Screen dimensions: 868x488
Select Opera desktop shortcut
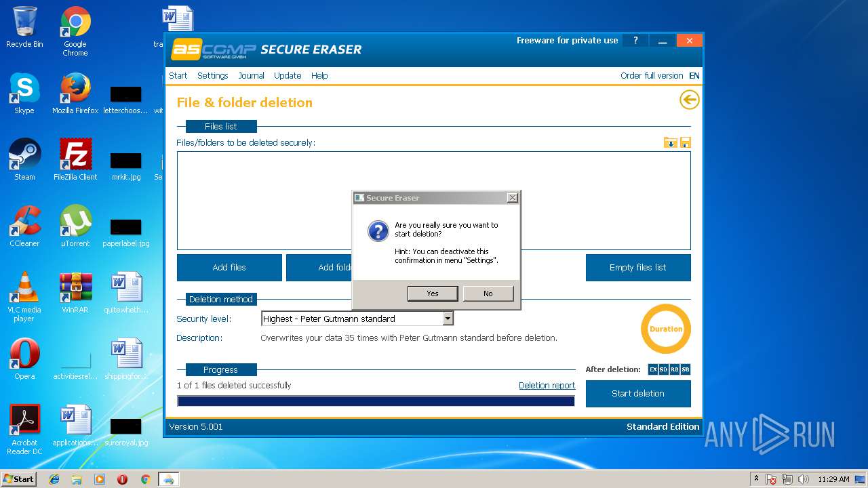(24, 359)
